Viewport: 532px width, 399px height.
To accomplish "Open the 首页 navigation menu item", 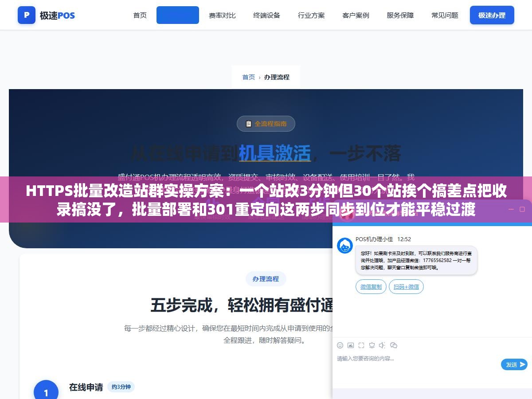I will click(x=140, y=15).
